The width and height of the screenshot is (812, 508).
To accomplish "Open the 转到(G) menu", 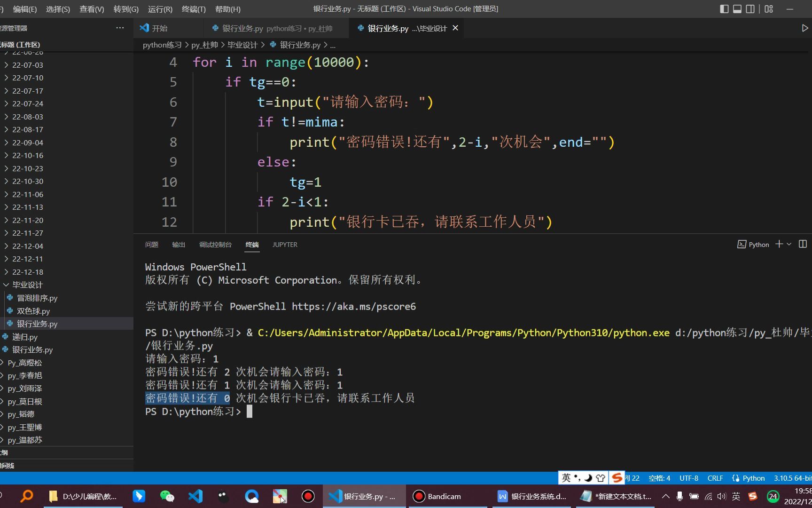I will 126,9.
